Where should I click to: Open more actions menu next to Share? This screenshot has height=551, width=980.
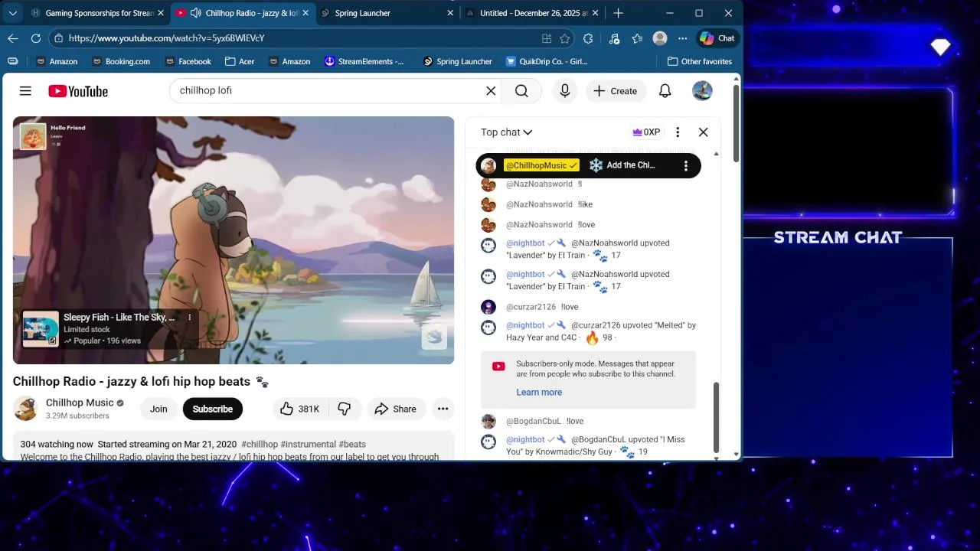[x=443, y=409]
